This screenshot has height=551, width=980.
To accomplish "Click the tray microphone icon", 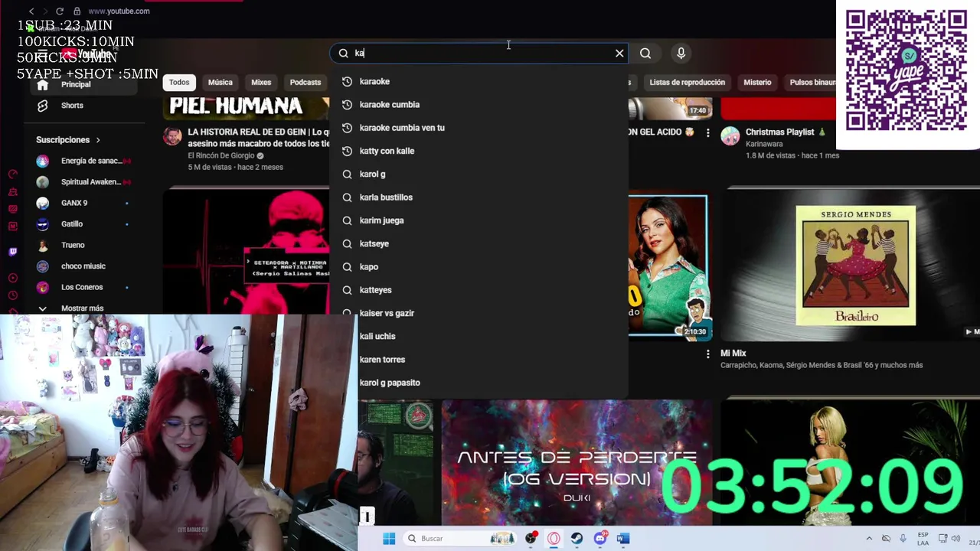I will pyautogui.click(x=903, y=538).
